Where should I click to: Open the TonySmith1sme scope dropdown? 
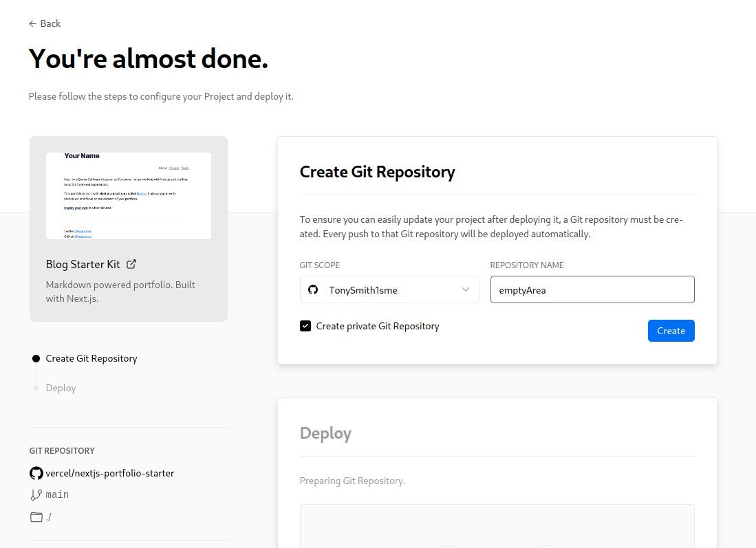tap(389, 289)
